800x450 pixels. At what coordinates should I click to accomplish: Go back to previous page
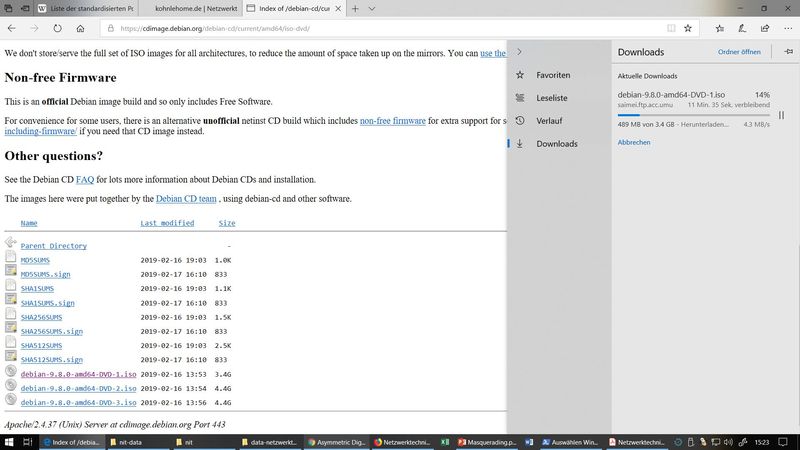12,29
